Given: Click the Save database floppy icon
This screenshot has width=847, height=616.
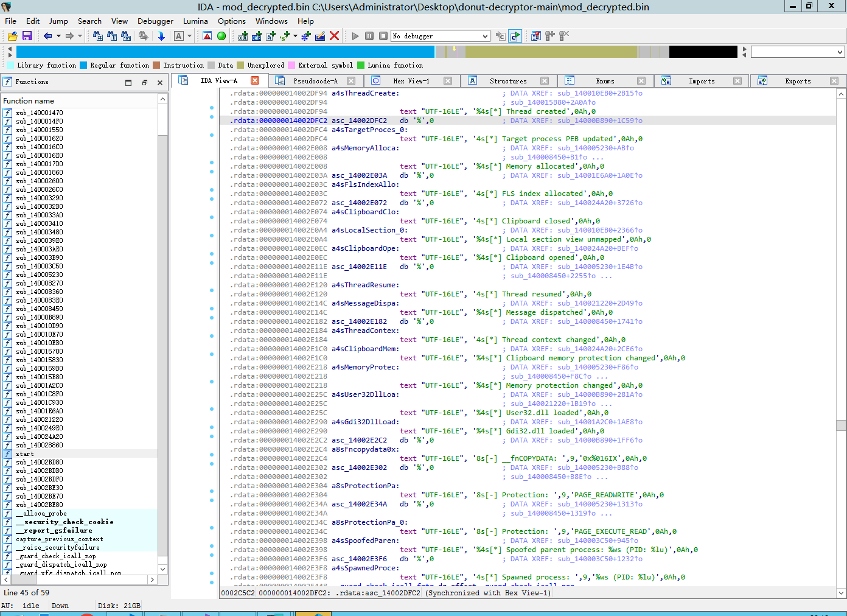Looking at the screenshot, I should [27, 37].
